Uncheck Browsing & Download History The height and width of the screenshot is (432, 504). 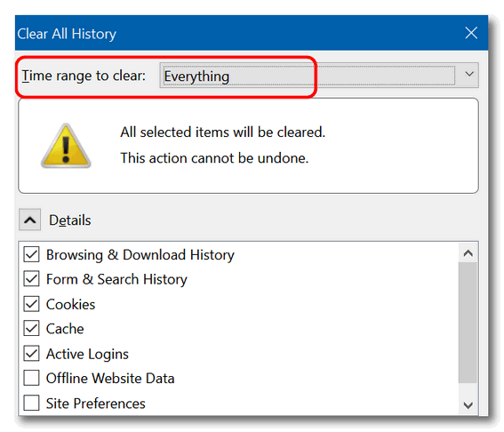coord(31,254)
